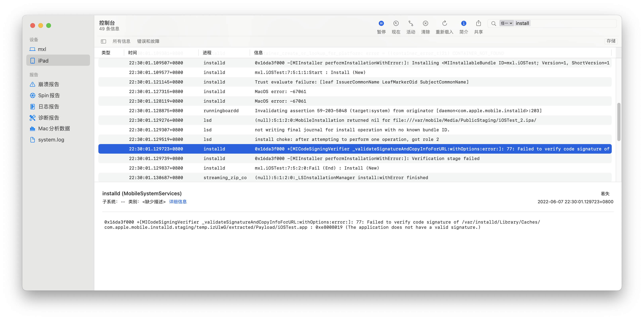Clear the console with 清除

pyautogui.click(x=425, y=27)
